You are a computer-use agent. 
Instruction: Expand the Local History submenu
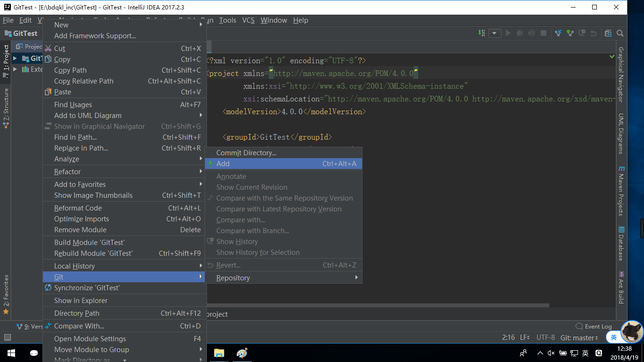point(124,266)
